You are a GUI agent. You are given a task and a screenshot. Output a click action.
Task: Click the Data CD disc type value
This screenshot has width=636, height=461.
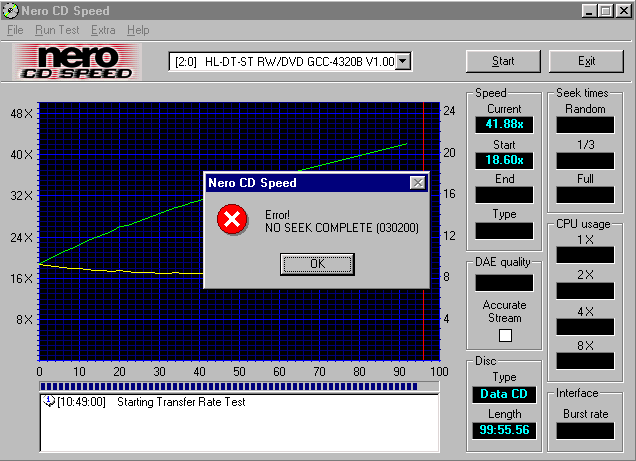point(504,394)
